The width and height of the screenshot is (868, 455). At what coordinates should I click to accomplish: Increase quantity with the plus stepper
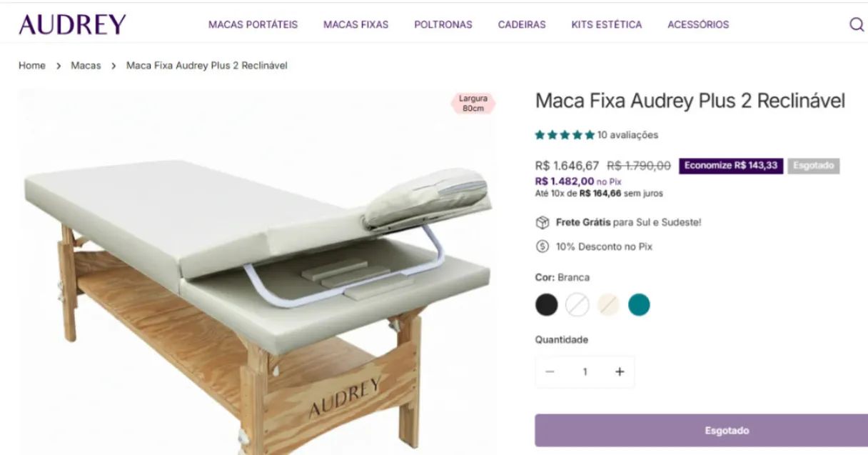tap(619, 371)
